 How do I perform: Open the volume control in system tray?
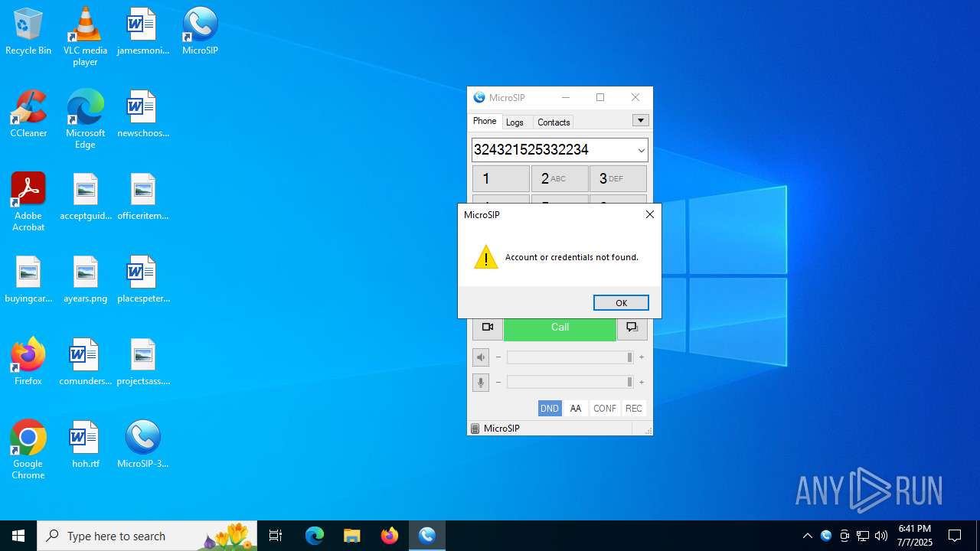(881, 536)
